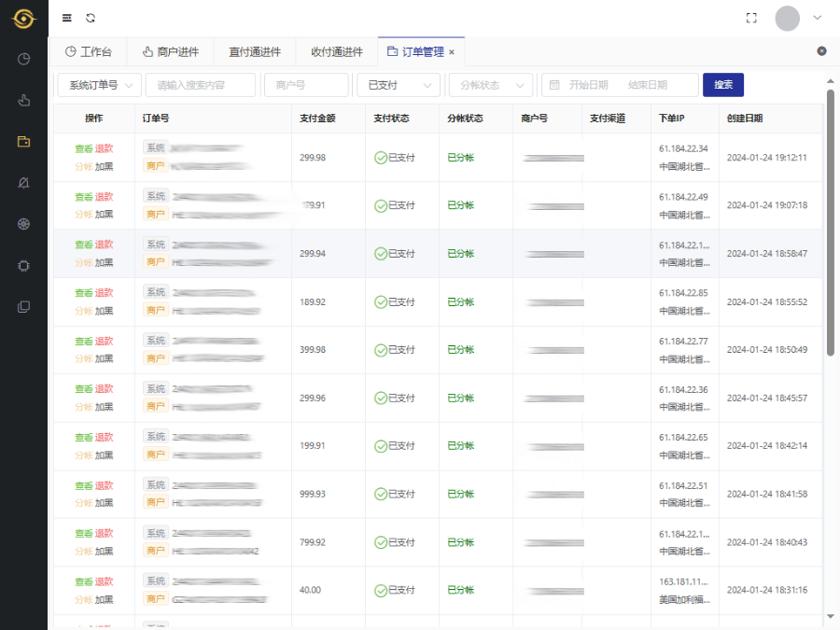The height and width of the screenshot is (630, 840).
Task: Select the date 2024-01-24 18:45:57
Action: click(766, 398)
